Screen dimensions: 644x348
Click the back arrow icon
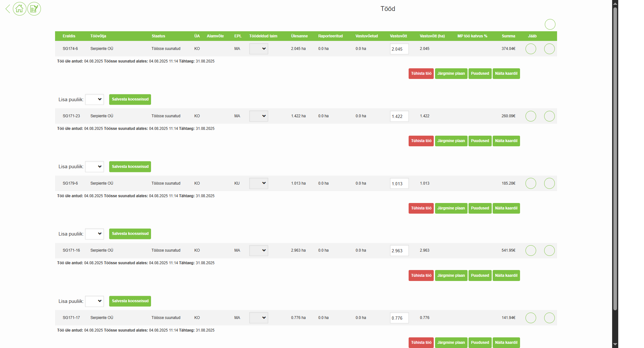click(x=8, y=9)
